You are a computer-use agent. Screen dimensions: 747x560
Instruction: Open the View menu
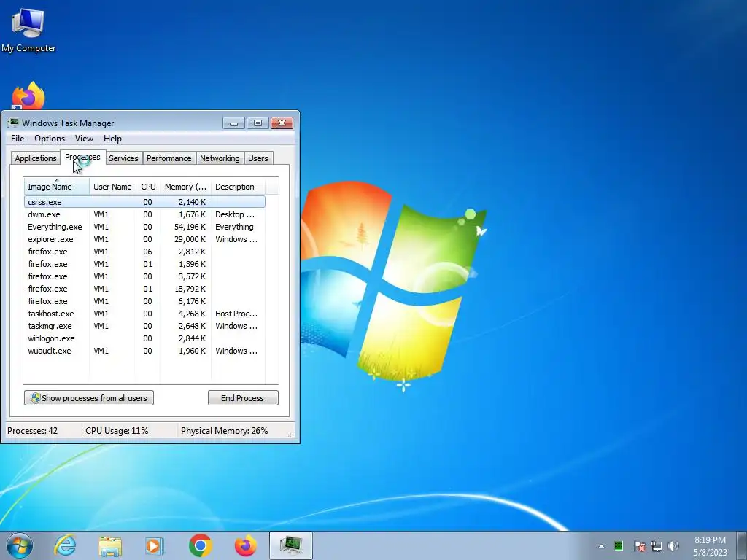[84, 139]
